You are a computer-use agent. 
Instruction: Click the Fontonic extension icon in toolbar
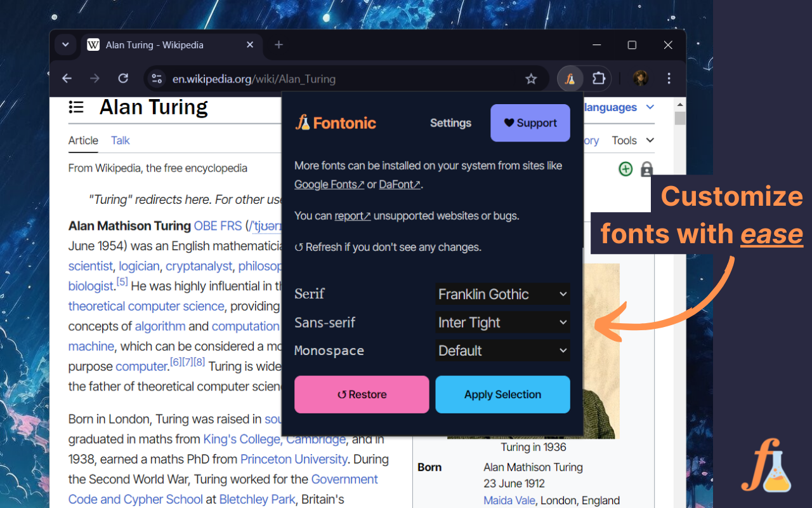[570, 79]
